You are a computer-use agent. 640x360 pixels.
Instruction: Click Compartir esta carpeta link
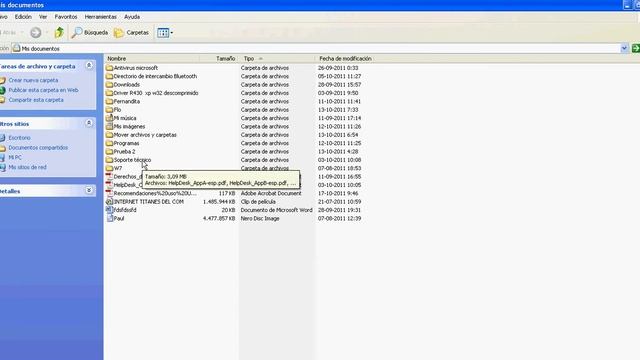click(x=36, y=100)
